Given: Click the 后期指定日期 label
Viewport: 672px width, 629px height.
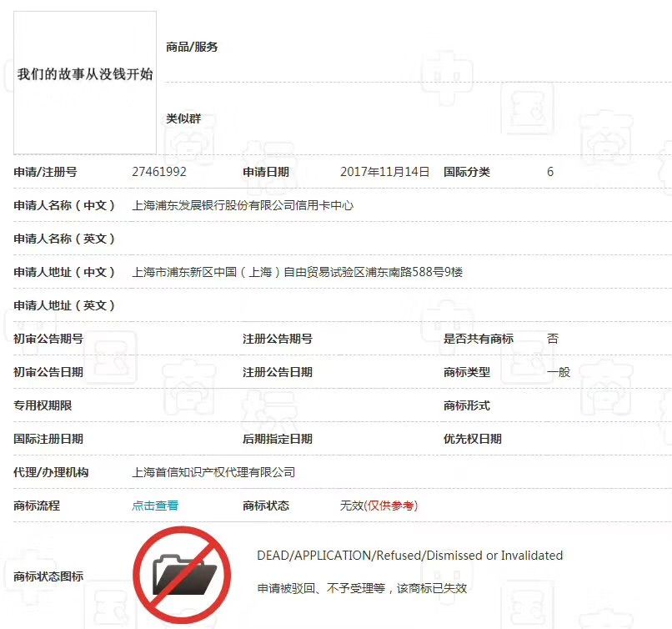Looking at the screenshot, I should pos(278,439).
